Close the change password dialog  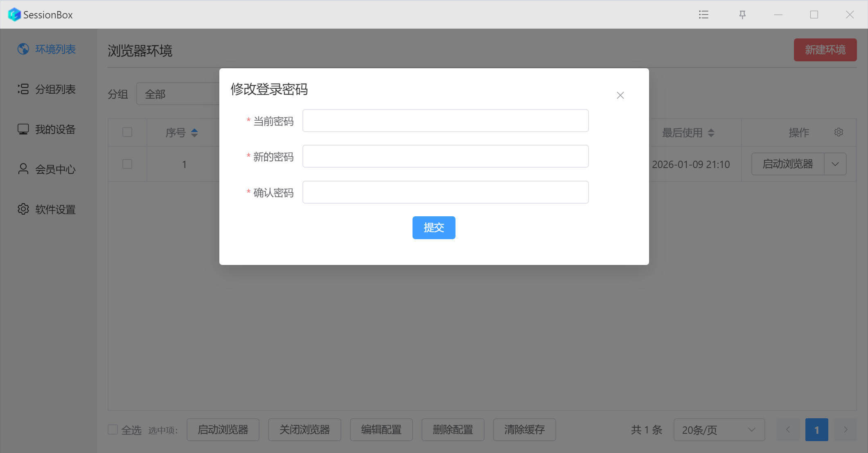[620, 95]
